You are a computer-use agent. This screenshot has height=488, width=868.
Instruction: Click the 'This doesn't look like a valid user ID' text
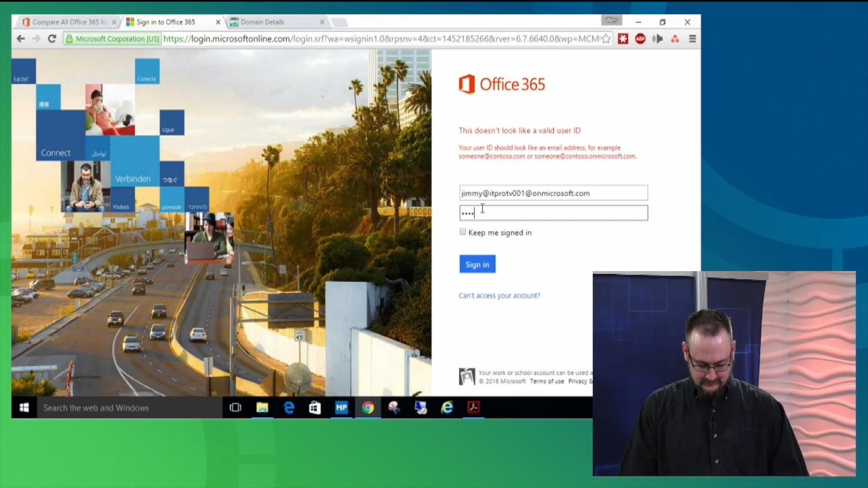[519, 130]
